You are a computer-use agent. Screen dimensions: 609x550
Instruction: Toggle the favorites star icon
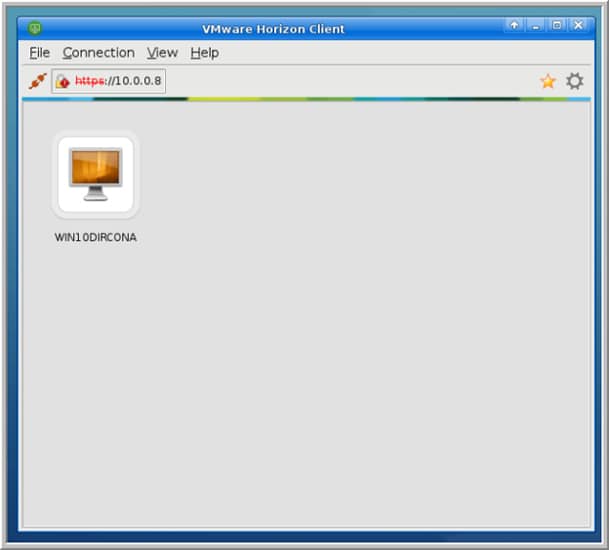tap(548, 81)
